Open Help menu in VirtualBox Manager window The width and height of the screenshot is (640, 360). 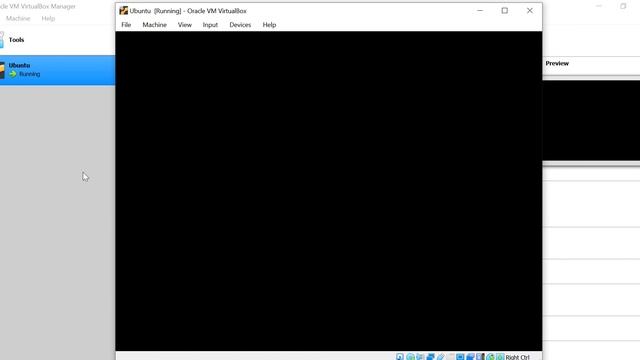48,18
